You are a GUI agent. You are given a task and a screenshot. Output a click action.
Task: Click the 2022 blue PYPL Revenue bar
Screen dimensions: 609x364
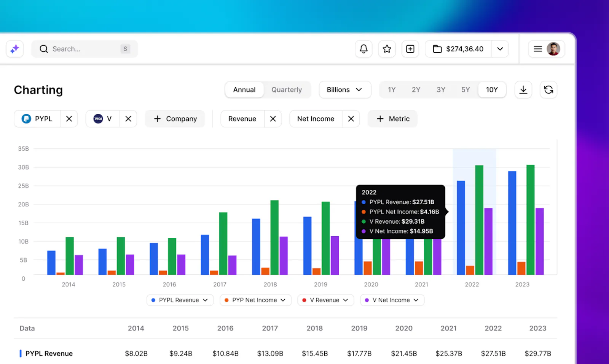pyautogui.click(x=461, y=228)
